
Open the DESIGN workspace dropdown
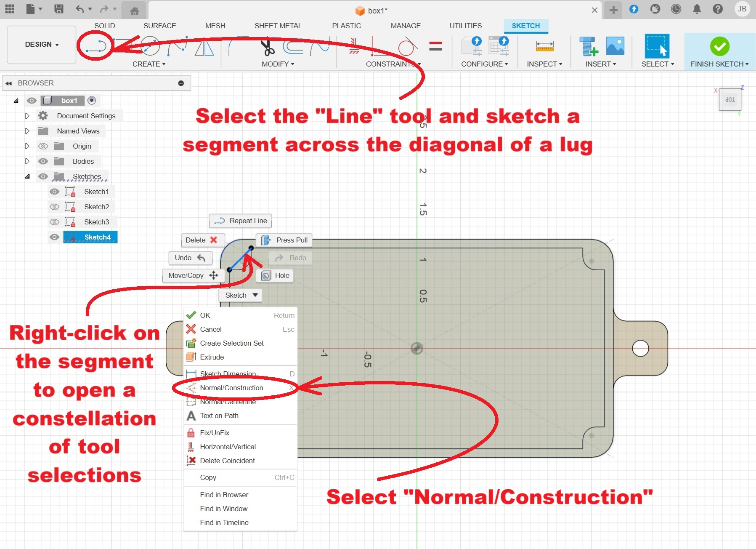click(x=42, y=45)
